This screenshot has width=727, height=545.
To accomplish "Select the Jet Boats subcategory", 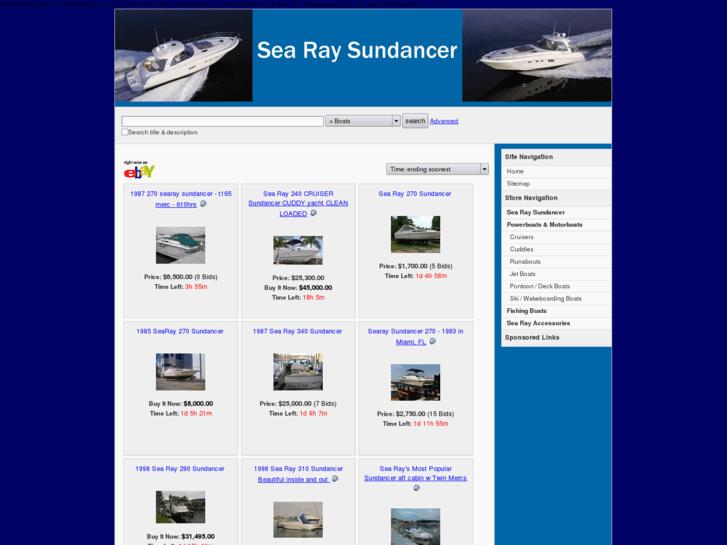I will pyautogui.click(x=522, y=274).
